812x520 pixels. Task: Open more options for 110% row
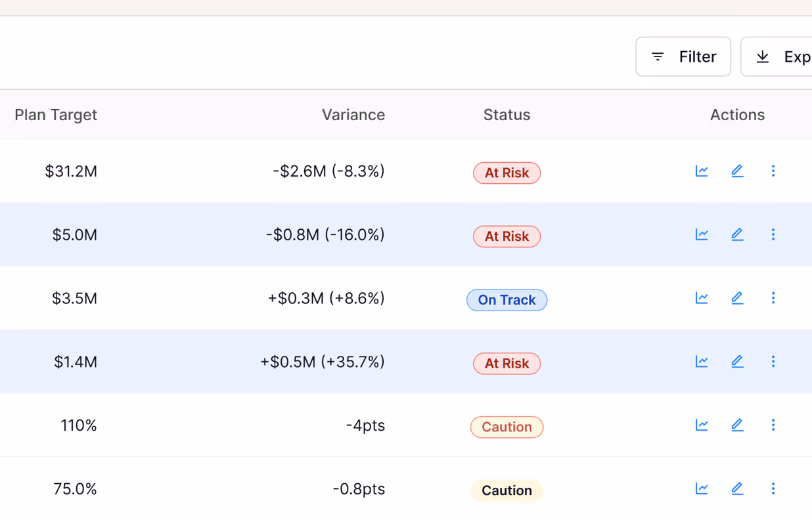pos(773,425)
